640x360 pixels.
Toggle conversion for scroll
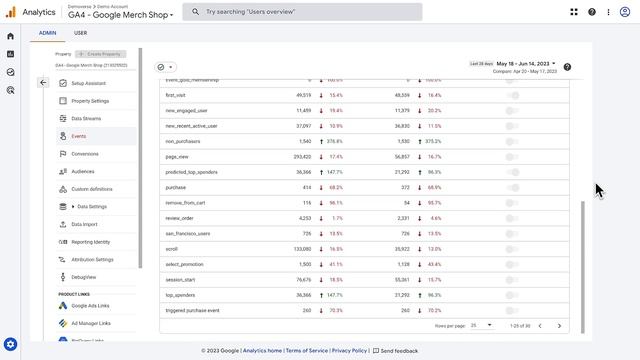pos(512,249)
